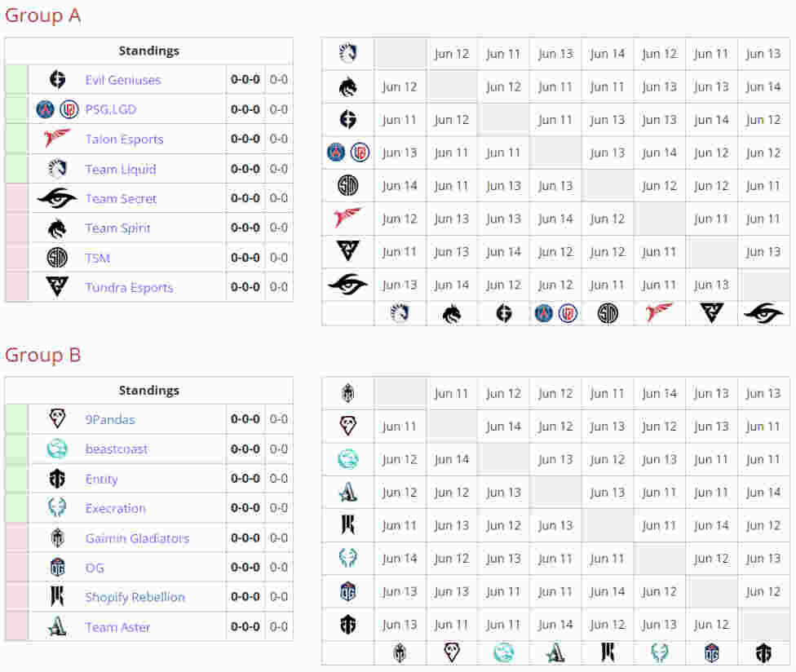Click Evil Geniuses logo in Group A standings
This screenshot has height=672, width=796.
pos(57,80)
